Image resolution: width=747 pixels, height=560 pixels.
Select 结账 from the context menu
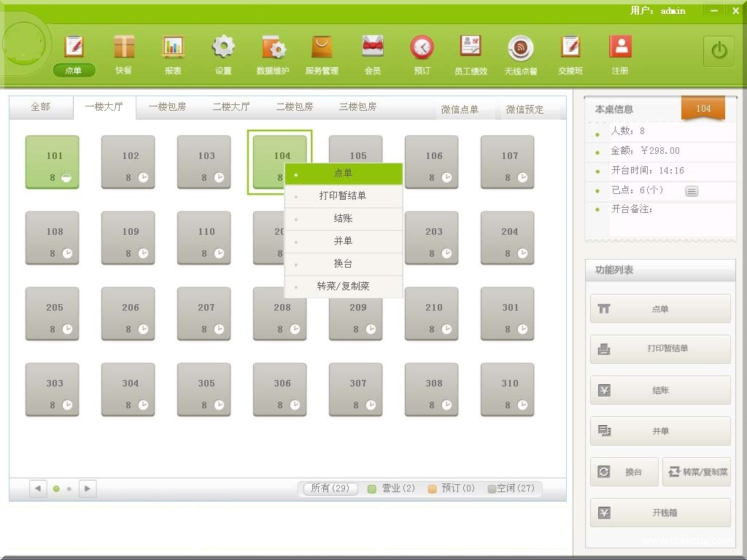pos(343,219)
